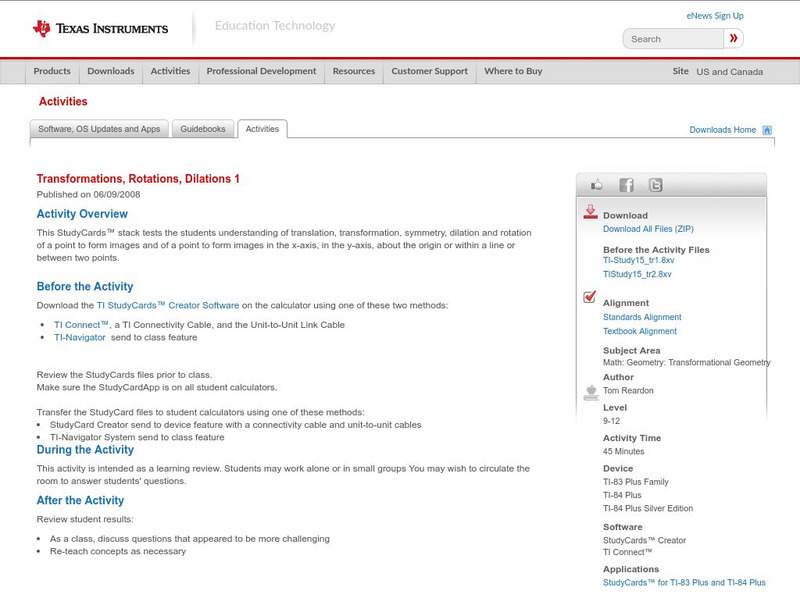Click the Alignment checkmark icon

pos(589,296)
